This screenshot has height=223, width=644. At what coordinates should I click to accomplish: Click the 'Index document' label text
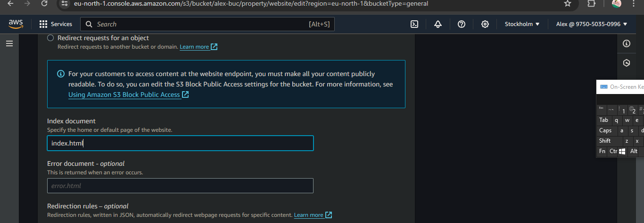pyautogui.click(x=71, y=121)
